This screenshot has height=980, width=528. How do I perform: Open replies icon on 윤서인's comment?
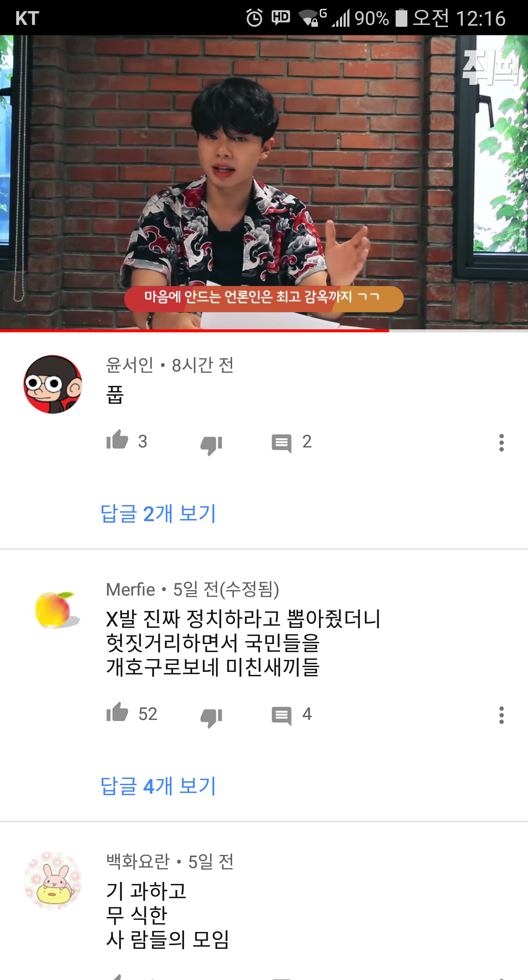pos(282,443)
